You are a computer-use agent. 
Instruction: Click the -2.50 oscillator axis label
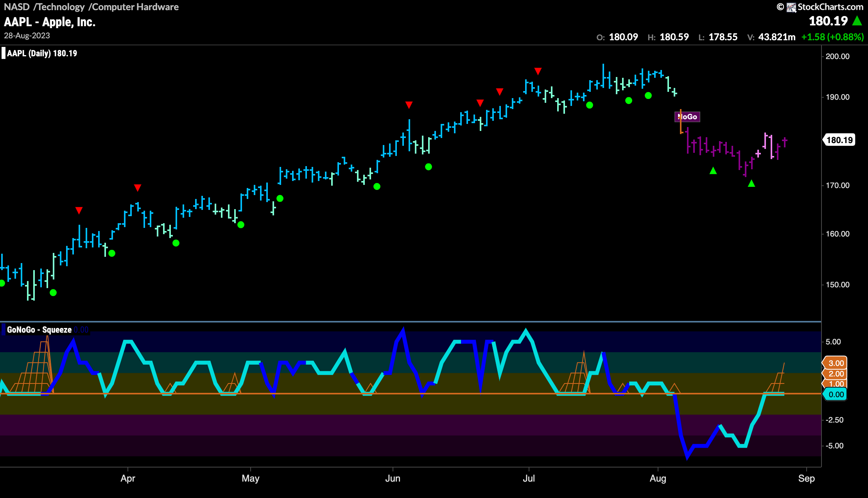click(x=834, y=420)
